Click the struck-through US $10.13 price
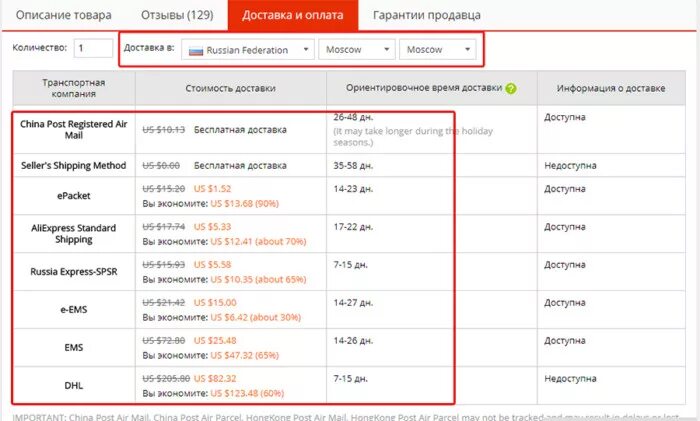This screenshot has height=421, width=700. pyautogui.click(x=163, y=130)
